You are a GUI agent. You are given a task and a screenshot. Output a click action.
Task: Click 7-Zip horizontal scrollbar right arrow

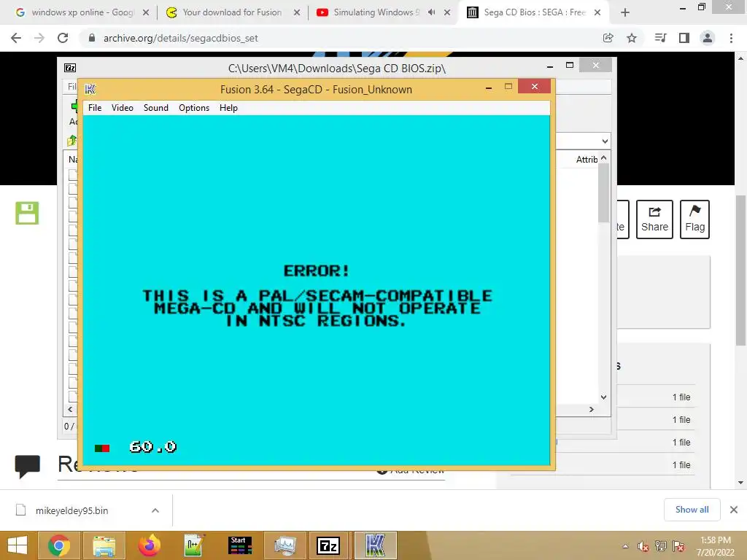591,410
